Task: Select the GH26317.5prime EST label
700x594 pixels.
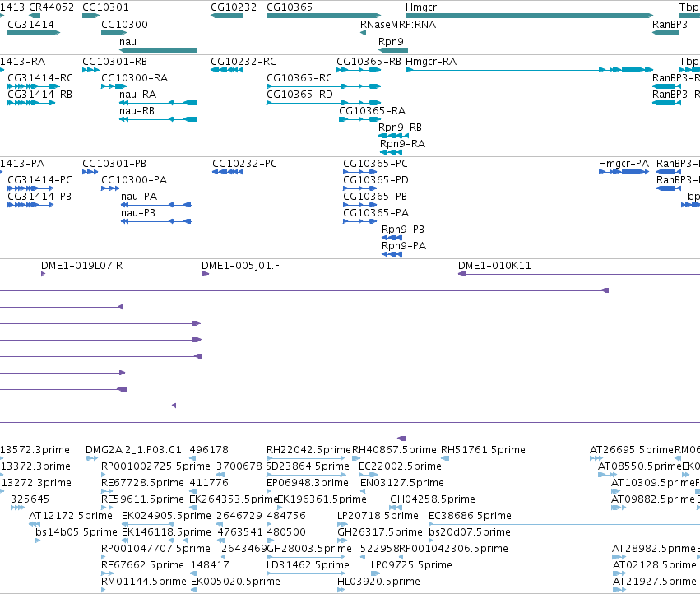Action: (380, 532)
